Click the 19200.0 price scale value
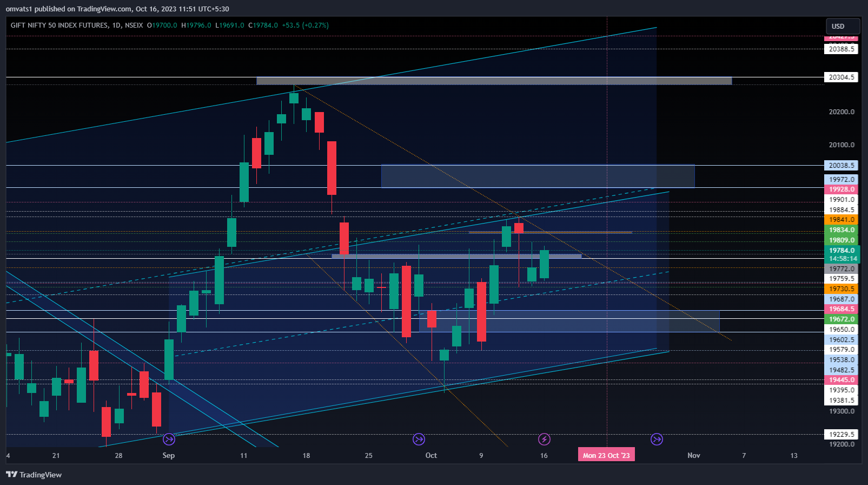This screenshot has height=485, width=868. pyautogui.click(x=842, y=444)
